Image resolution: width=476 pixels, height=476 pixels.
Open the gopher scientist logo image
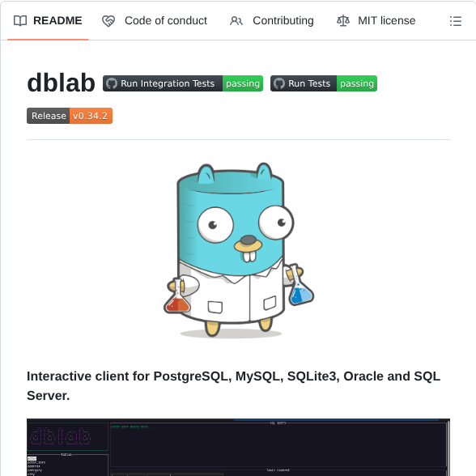pyautogui.click(x=238, y=250)
